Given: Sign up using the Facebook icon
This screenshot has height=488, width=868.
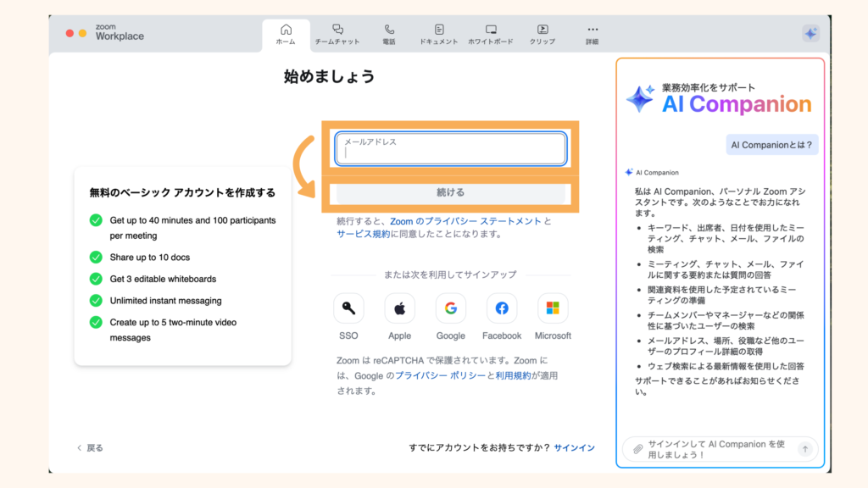Looking at the screenshot, I should (501, 308).
